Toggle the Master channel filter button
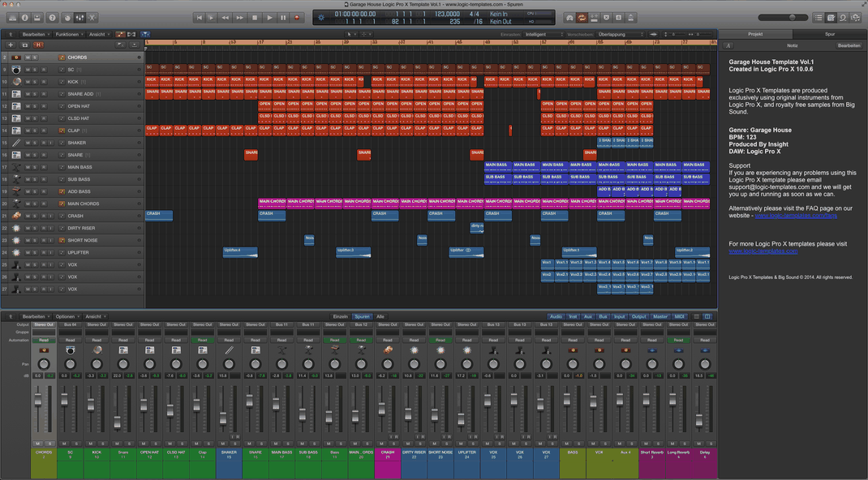Screen dimensions: 868x480 [x=660, y=317]
